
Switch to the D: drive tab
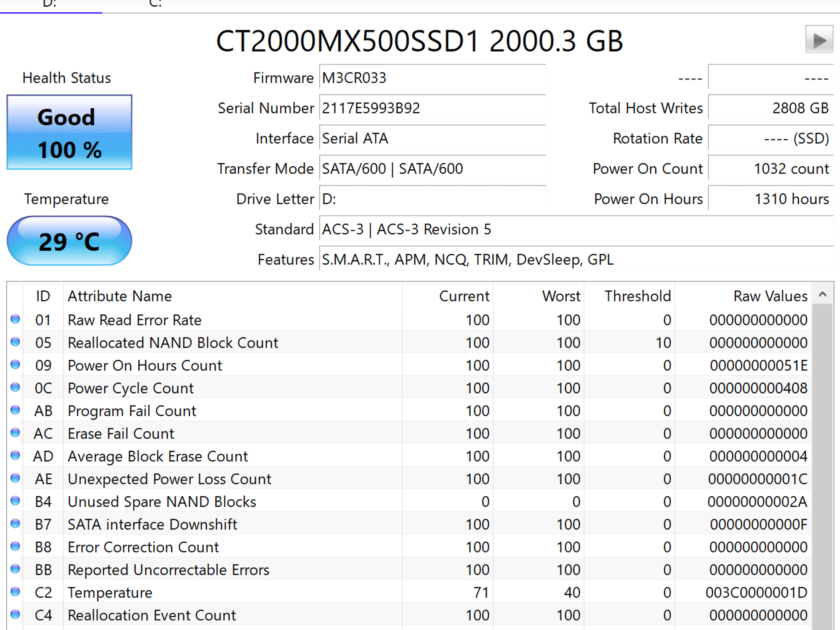51,5
